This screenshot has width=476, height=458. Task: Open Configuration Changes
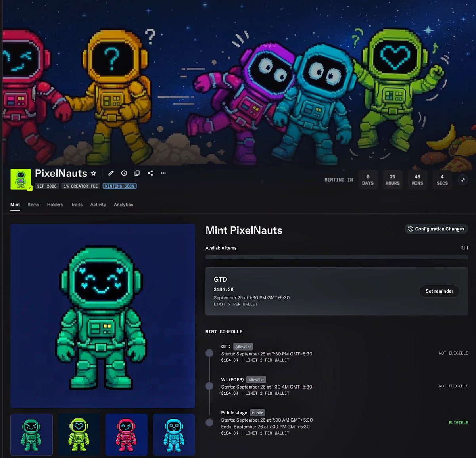tap(436, 229)
